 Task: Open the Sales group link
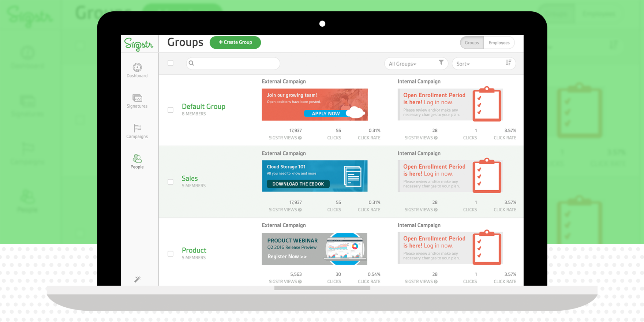190,178
